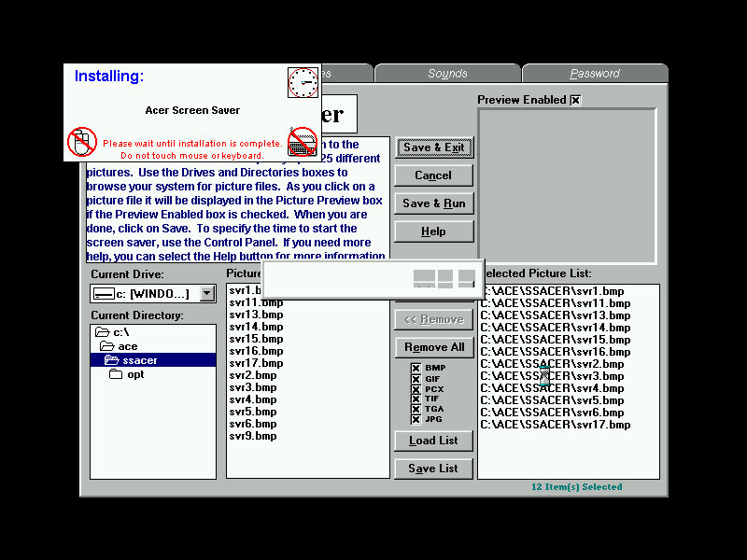Click the clock icon in the Installing window
The image size is (747, 560).
coord(303,83)
